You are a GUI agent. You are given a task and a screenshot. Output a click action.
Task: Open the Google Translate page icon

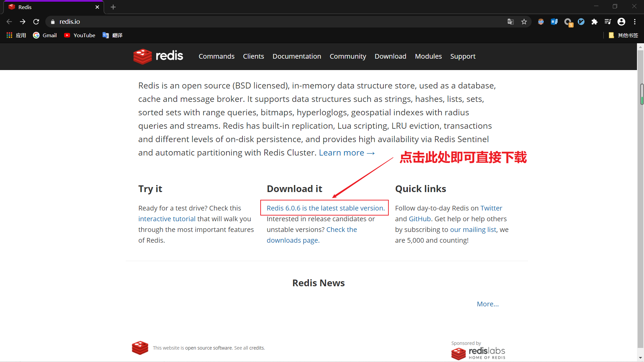tap(511, 22)
